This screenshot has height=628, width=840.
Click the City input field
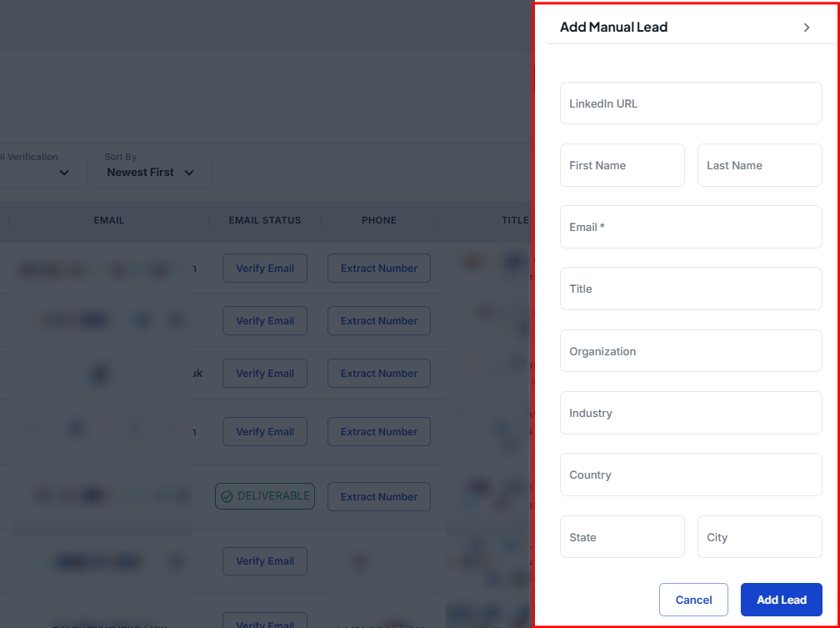(759, 537)
